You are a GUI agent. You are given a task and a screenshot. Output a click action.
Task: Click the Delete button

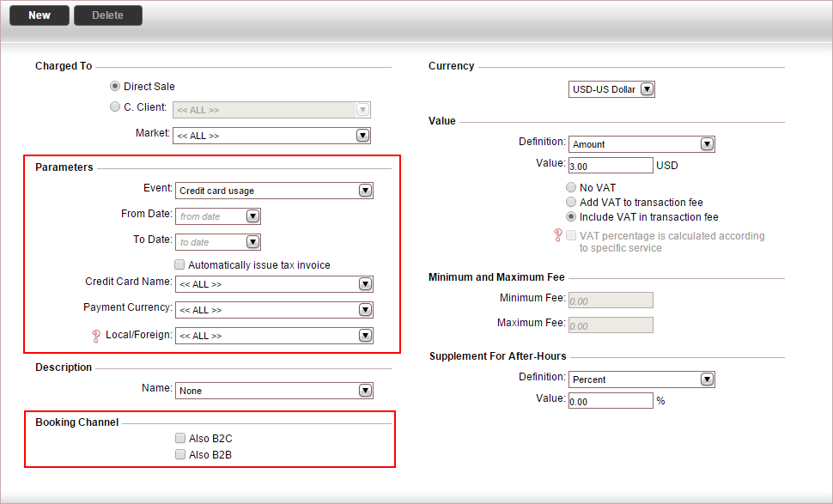click(x=108, y=15)
